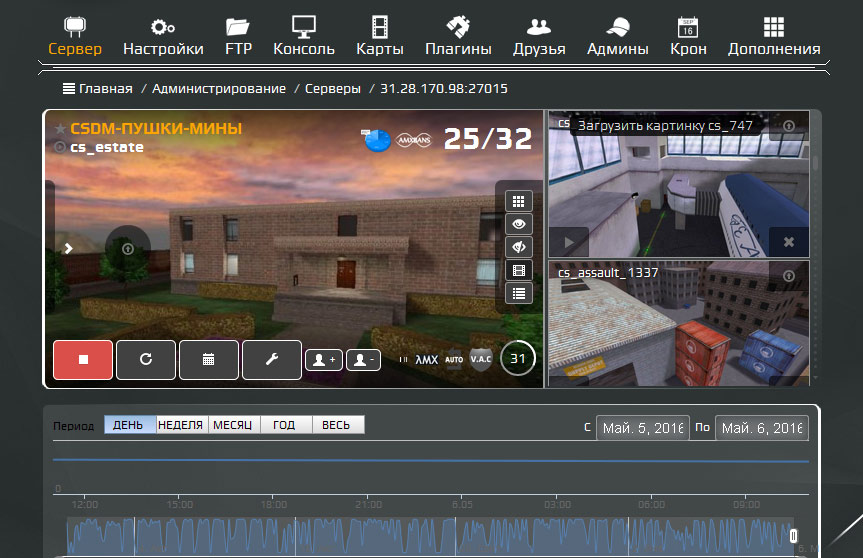Open the start date field Май. 5, 2016

click(643, 428)
